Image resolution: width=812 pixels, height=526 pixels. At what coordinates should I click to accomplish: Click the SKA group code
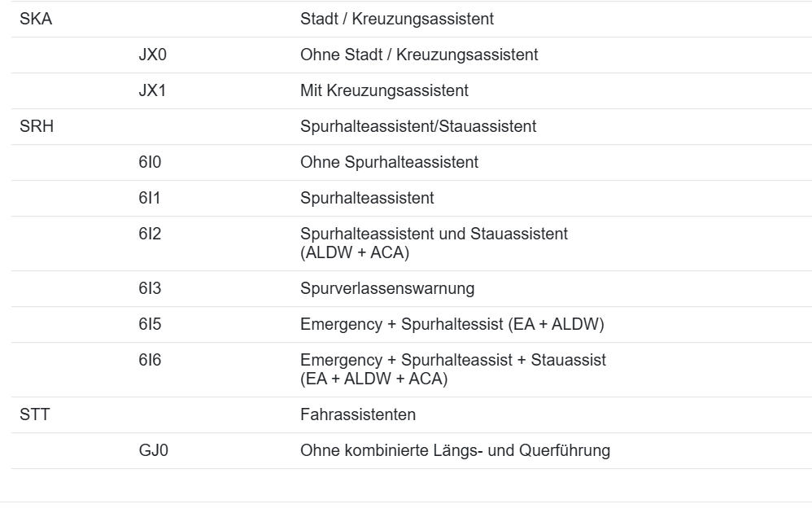pyautogui.click(x=35, y=20)
